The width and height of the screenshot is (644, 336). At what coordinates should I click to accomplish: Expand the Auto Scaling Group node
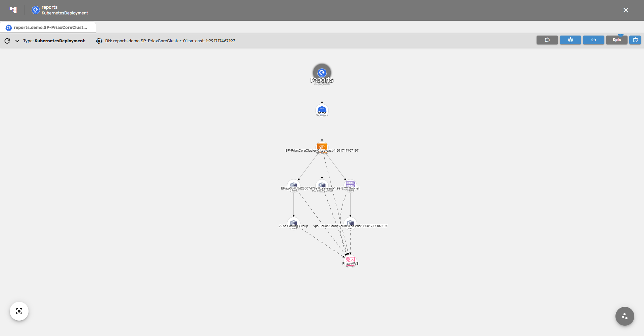tap(293, 223)
